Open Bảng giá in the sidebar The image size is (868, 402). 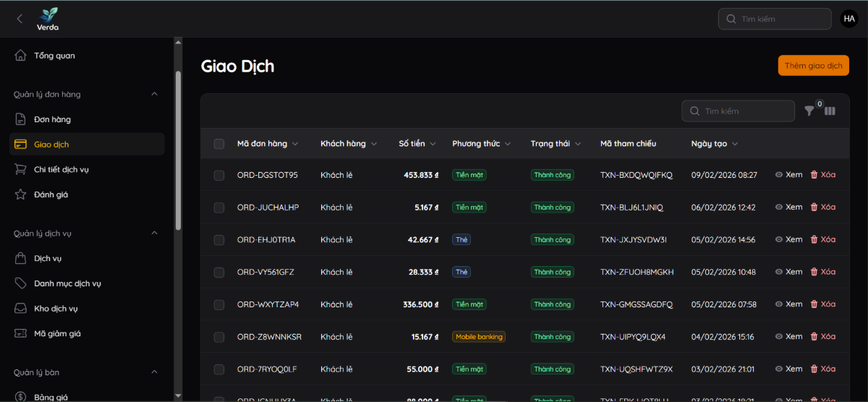tap(87, 397)
